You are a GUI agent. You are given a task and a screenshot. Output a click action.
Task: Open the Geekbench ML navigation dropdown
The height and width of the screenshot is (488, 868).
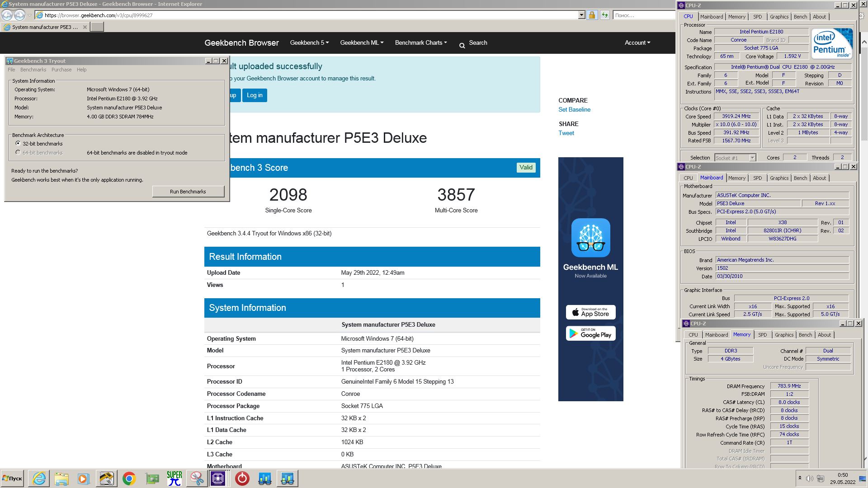[x=362, y=42]
